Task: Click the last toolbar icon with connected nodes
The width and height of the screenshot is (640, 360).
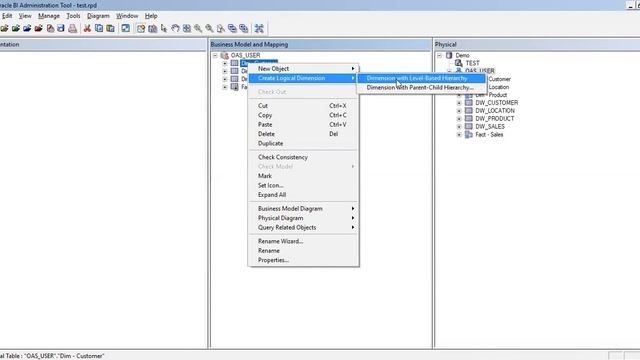Action: click(x=259, y=28)
